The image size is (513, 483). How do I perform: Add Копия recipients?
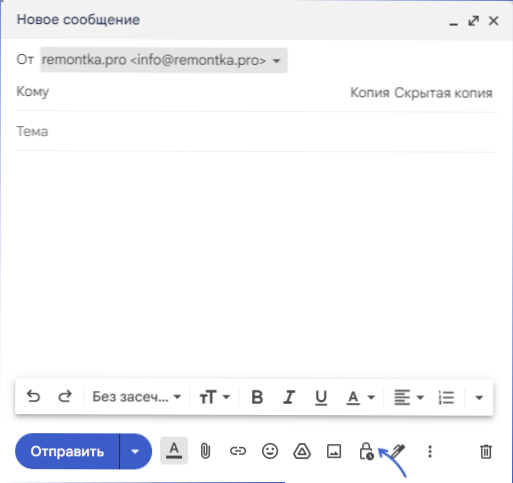370,93
